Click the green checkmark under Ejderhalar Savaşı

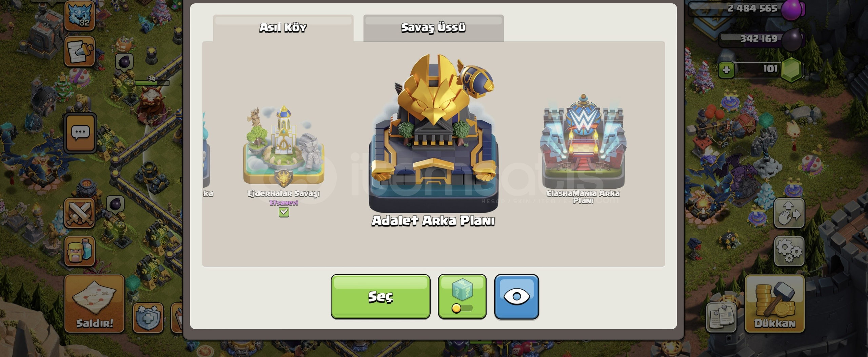click(x=284, y=212)
